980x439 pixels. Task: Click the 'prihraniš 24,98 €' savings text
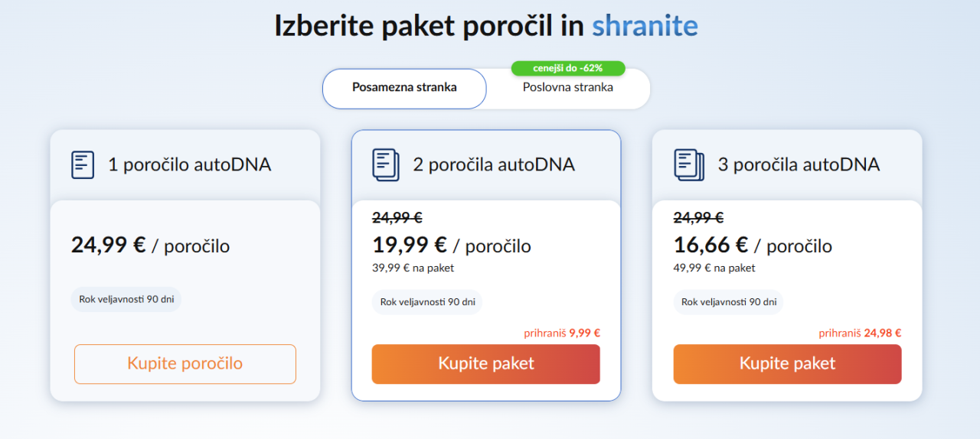click(x=860, y=333)
